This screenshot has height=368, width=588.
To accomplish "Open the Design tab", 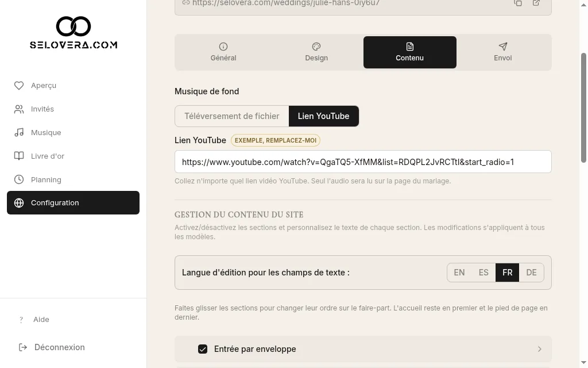I will click(x=316, y=52).
